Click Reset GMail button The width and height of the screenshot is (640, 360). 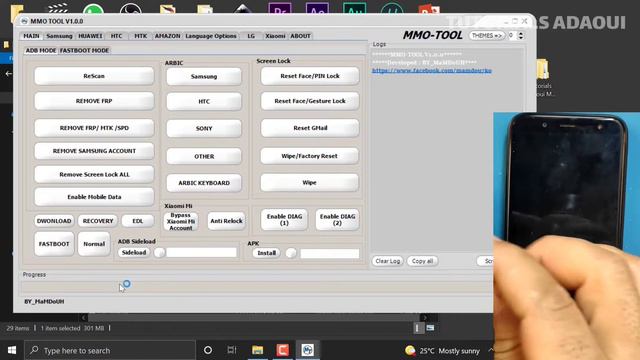tap(310, 128)
